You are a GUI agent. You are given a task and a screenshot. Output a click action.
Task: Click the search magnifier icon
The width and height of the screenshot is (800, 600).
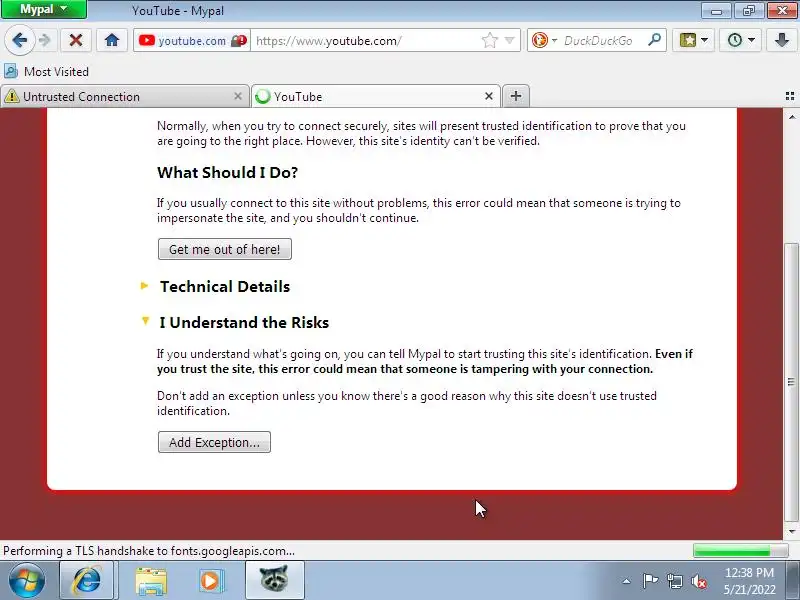tap(654, 40)
